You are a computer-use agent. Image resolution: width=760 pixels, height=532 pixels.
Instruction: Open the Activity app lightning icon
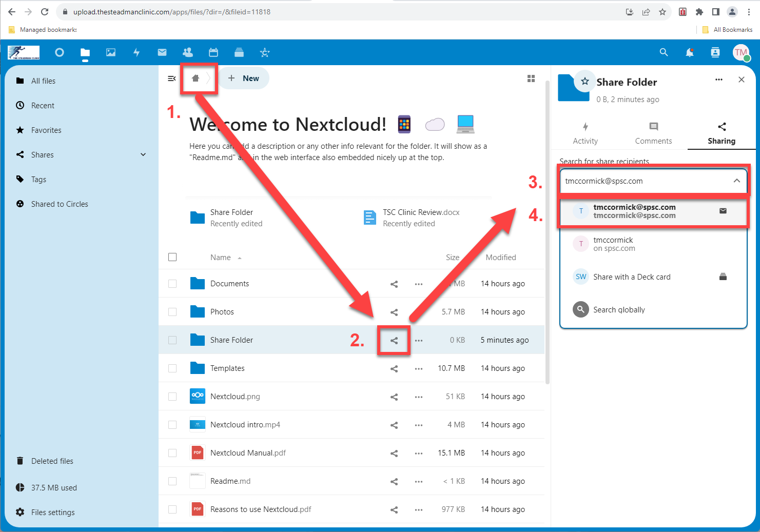click(137, 52)
